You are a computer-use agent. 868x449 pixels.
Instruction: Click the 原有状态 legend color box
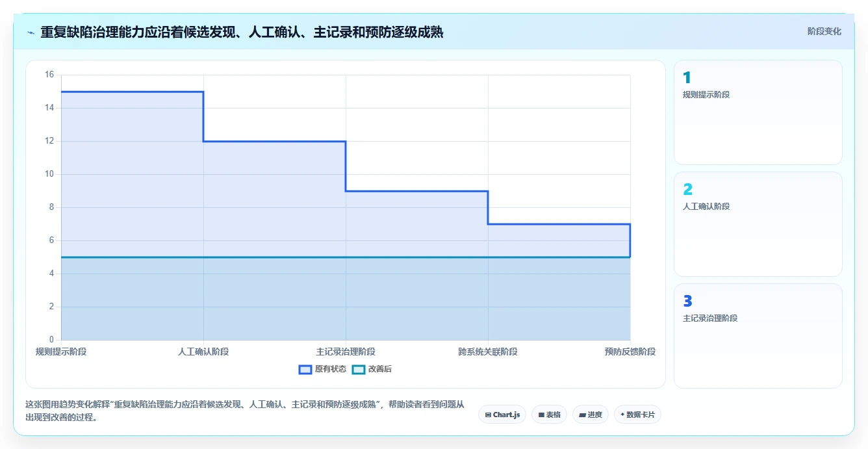click(x=305, y=369)
